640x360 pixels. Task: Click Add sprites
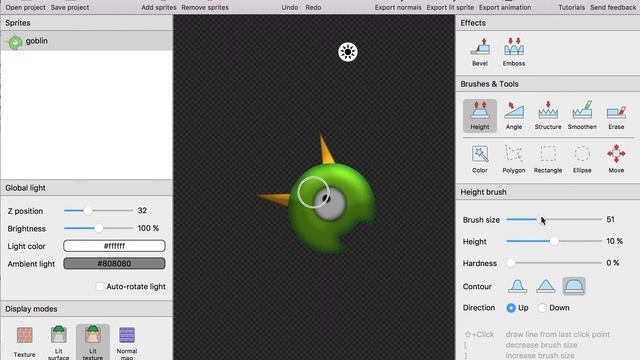tap(159, 7)
